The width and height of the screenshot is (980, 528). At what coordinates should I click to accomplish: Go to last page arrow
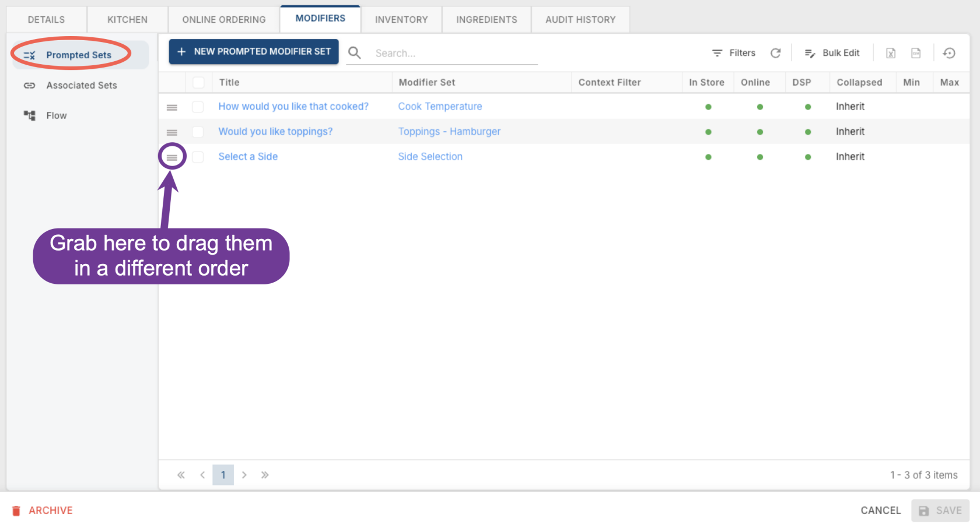[x=265, y=475]
